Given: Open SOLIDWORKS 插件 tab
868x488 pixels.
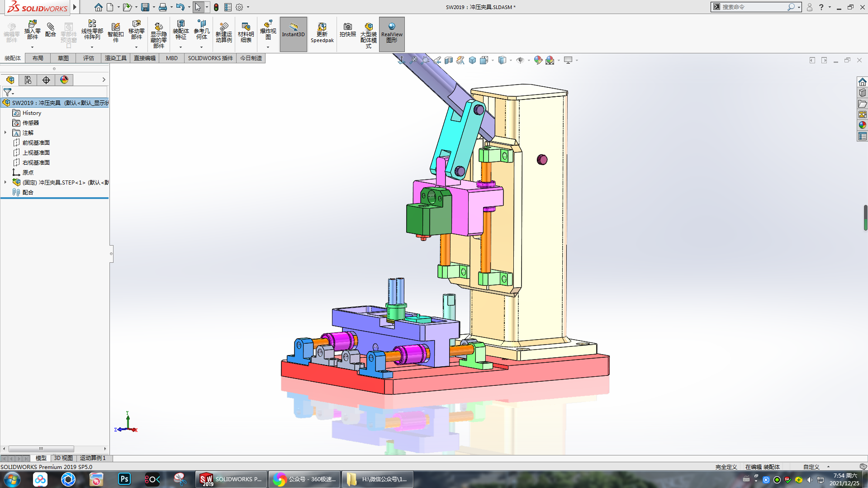Looking at the screenshot, I should point(210,58).
